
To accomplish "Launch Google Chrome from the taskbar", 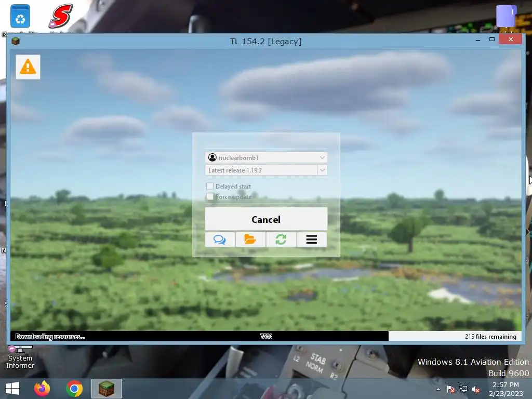I will point(74,389).
